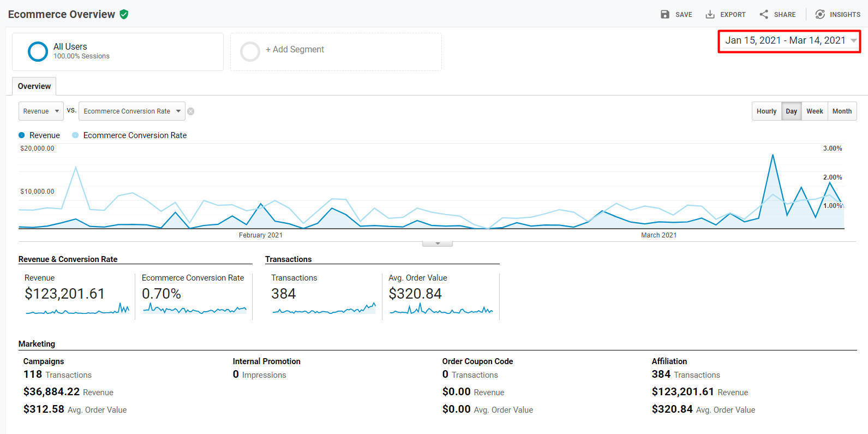This screenshot has height=434, width=868.
Task: Open the Insights panel icon
Action: click(x=820, y=14)
